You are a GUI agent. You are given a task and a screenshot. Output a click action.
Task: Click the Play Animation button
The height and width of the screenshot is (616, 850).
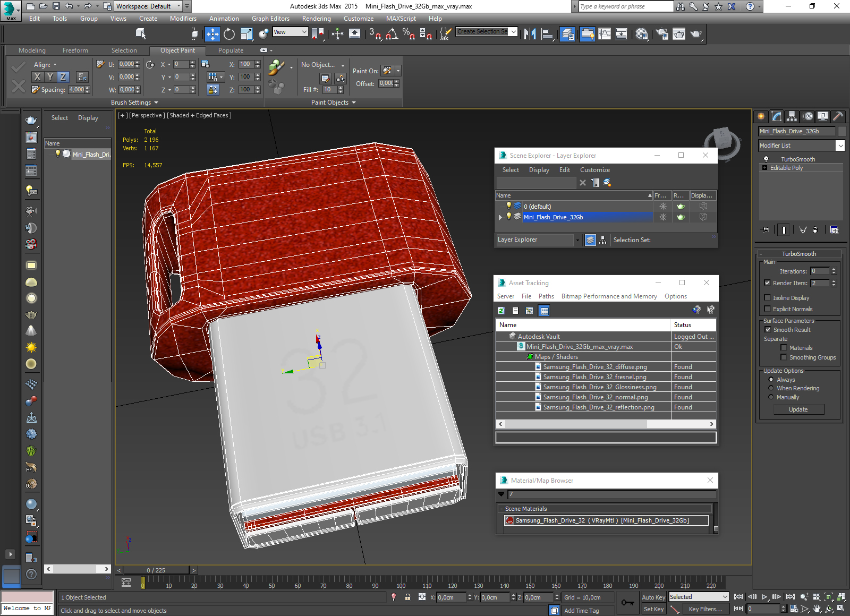764,597
